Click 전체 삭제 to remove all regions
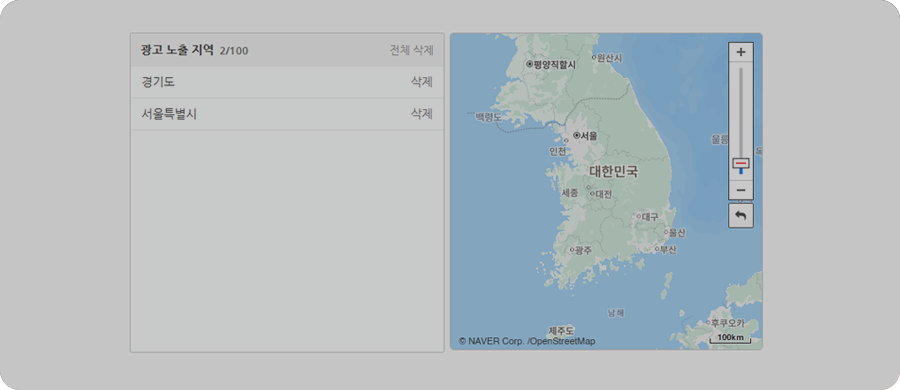 [x=412, y=50]
